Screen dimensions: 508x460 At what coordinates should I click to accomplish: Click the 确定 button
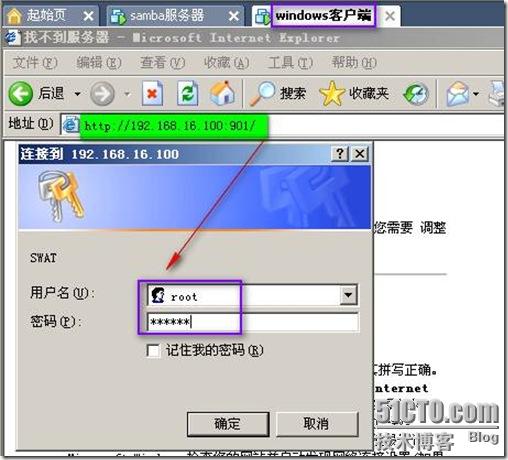[x=228, y=424]
